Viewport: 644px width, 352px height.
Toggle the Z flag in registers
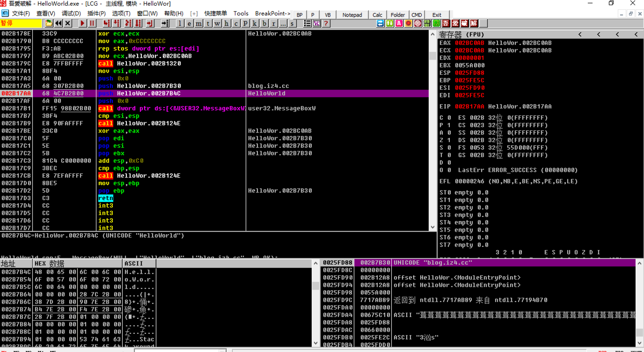tap(449, 140)
